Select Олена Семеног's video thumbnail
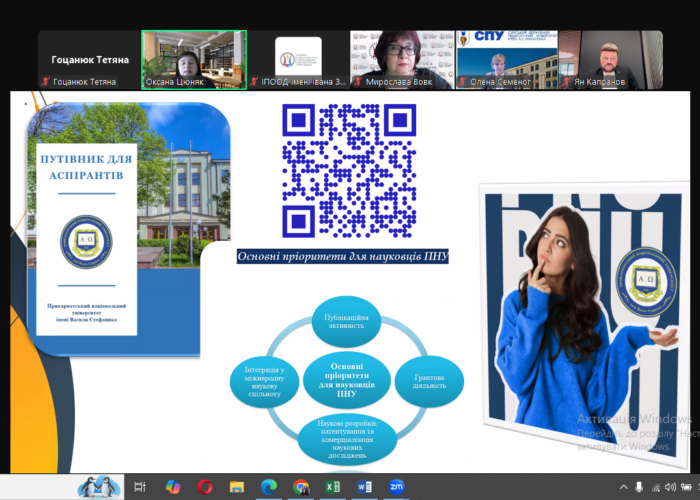This screenshot has height=500, width=700. click(x=506, y=59)
